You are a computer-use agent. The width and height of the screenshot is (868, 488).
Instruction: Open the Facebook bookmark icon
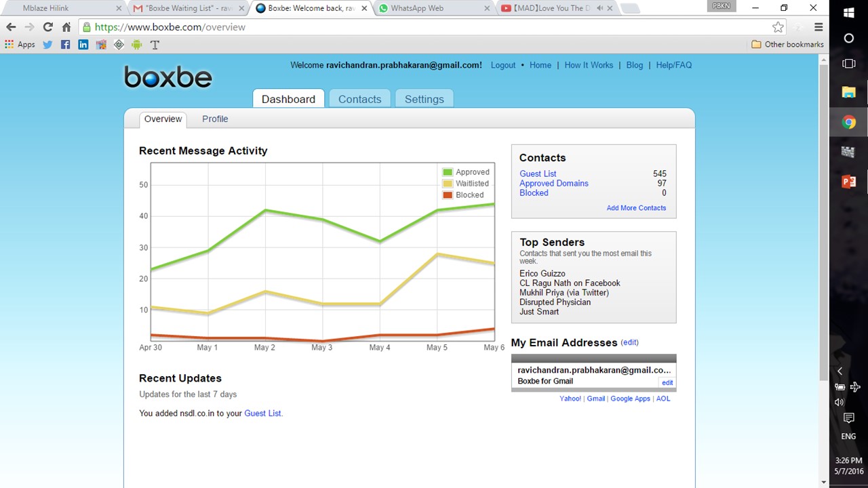click(x=65, y=45)
